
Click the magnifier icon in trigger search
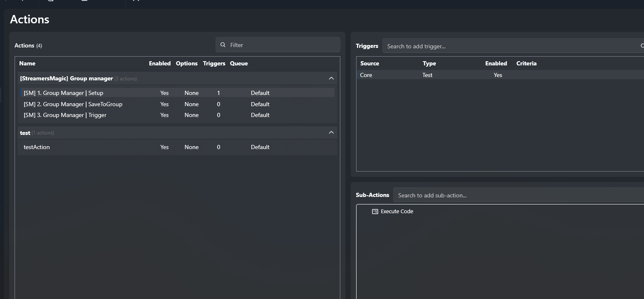coord(642,46)
